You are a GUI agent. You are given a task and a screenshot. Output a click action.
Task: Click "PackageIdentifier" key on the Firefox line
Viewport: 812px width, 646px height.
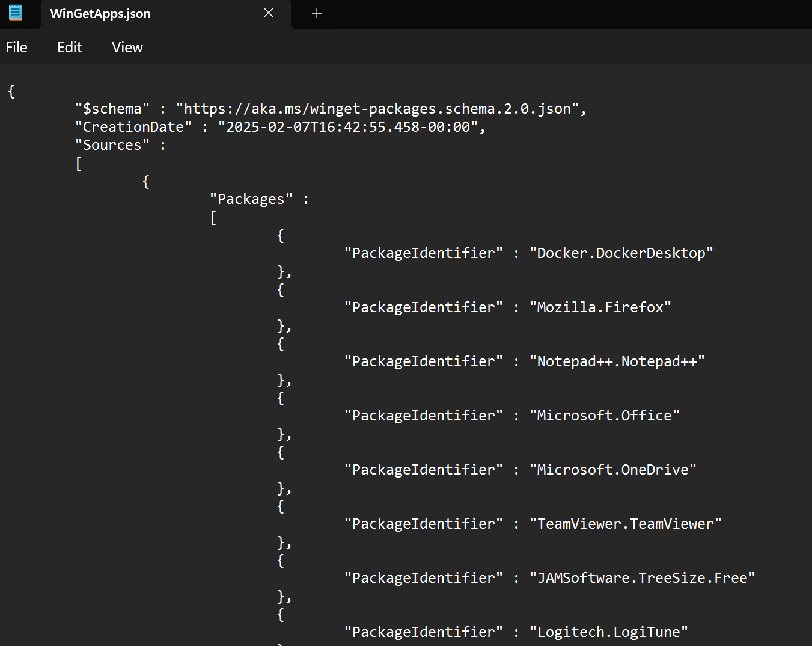point(424,307)
